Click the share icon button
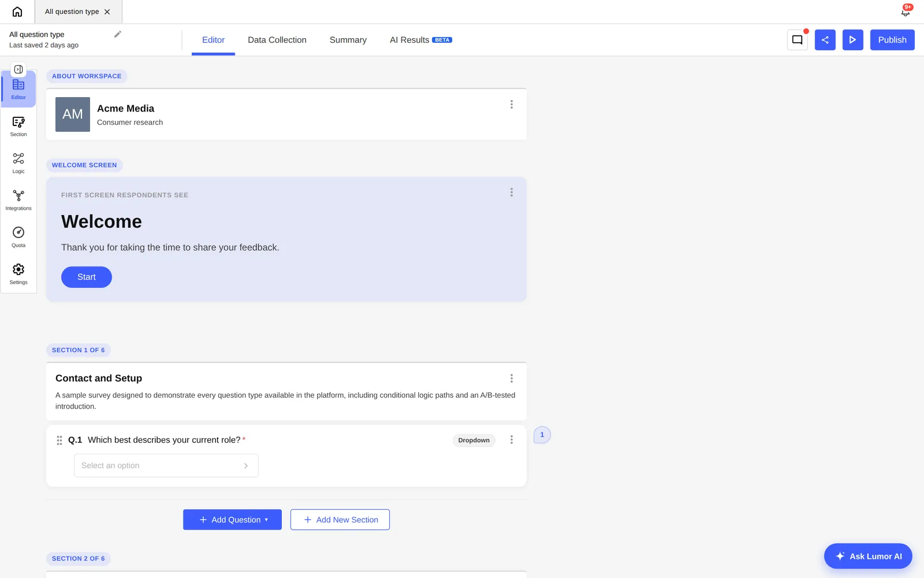 pos(825,40)
